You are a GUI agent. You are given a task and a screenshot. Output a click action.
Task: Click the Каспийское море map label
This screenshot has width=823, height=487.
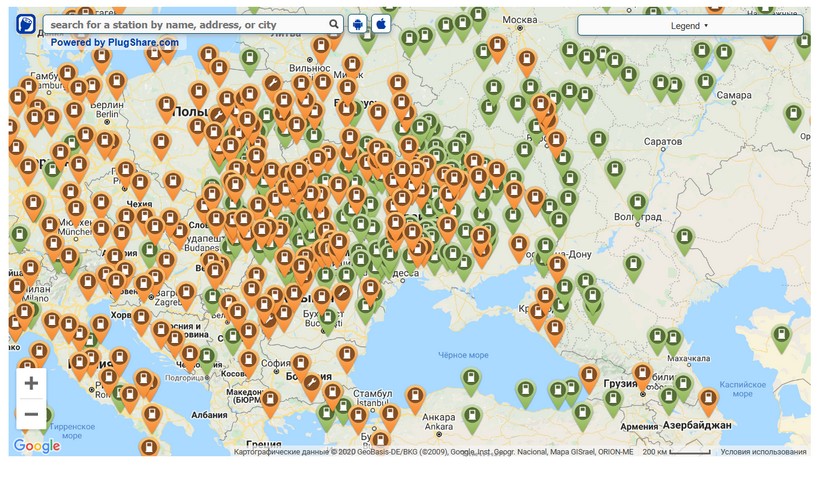[x=742, y=389]
